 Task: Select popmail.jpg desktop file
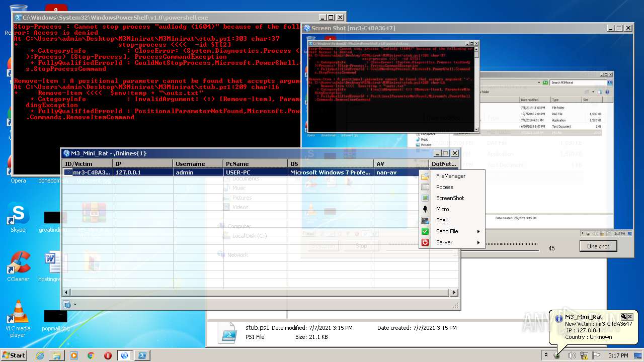pyautogui.click(x=55, y=320)
